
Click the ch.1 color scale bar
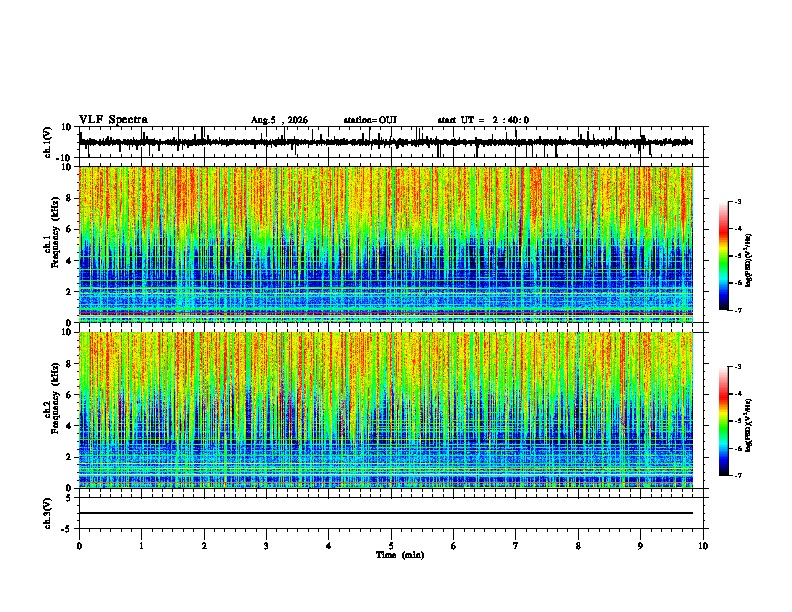pos(724,256)
